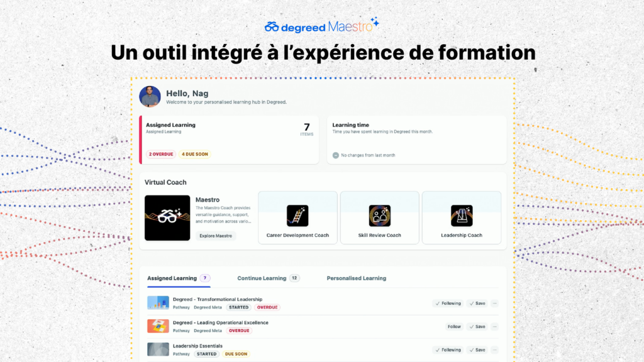Click the Virtual Coach section heading

point(165,182)
